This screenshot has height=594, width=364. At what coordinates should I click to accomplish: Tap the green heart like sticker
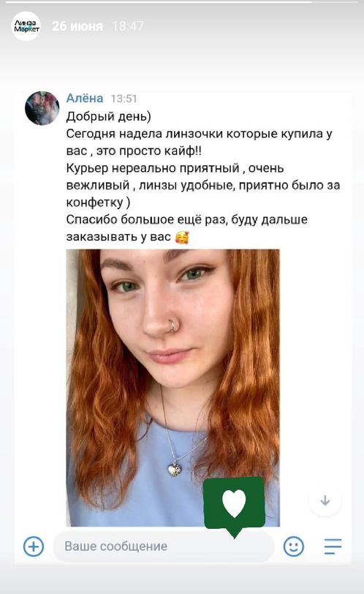[x=234, y=505]
